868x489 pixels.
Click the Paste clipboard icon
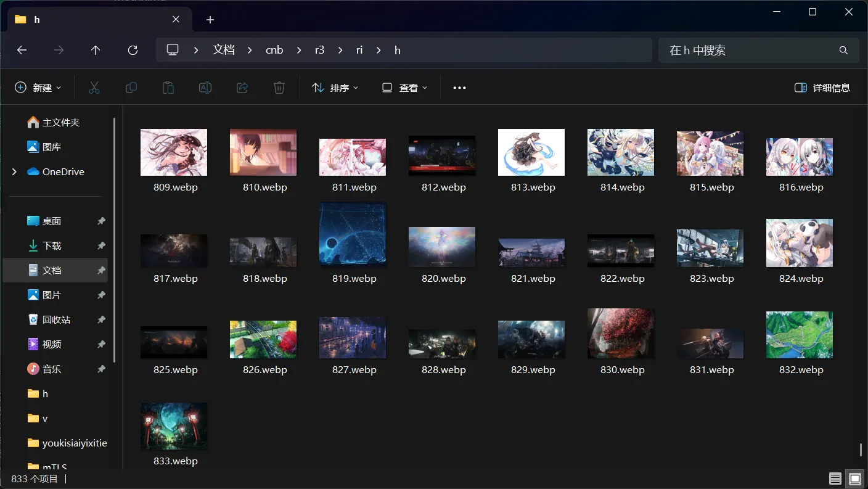pyautogui.click(x=168, y=88)
